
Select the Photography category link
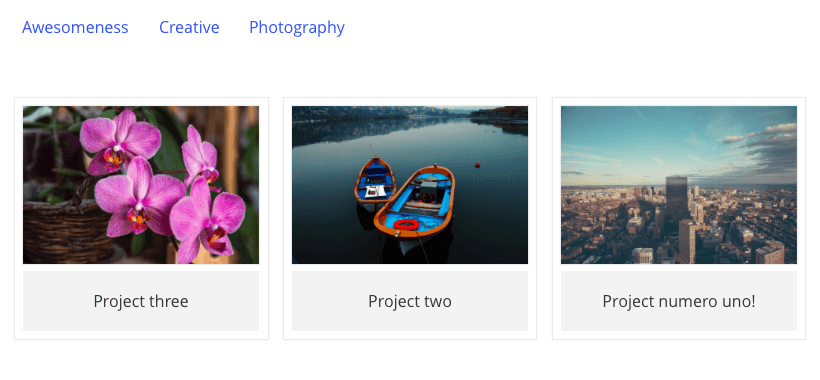click(297, 28)
